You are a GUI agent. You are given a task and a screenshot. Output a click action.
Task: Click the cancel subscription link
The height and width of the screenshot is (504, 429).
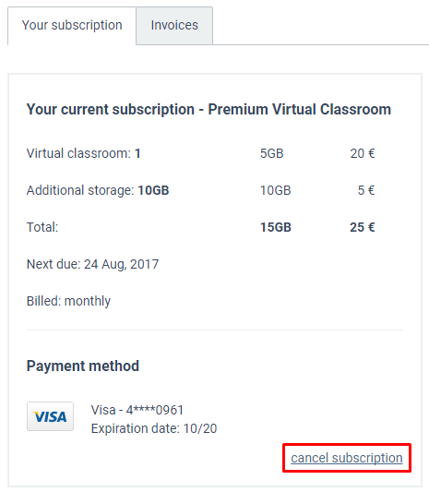(x=346, y=458)
